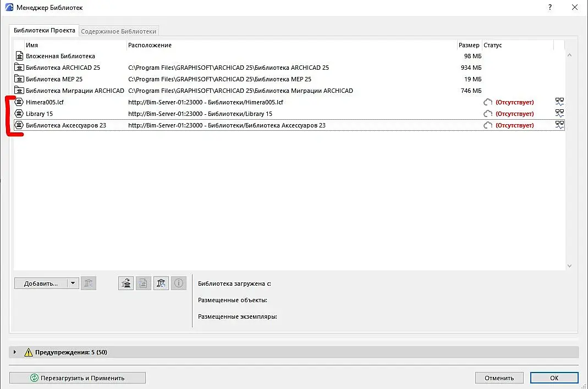This screenshot has width=588, height=389.
Task: Click the 934 МБ size value
Action: tap(471, 68)
